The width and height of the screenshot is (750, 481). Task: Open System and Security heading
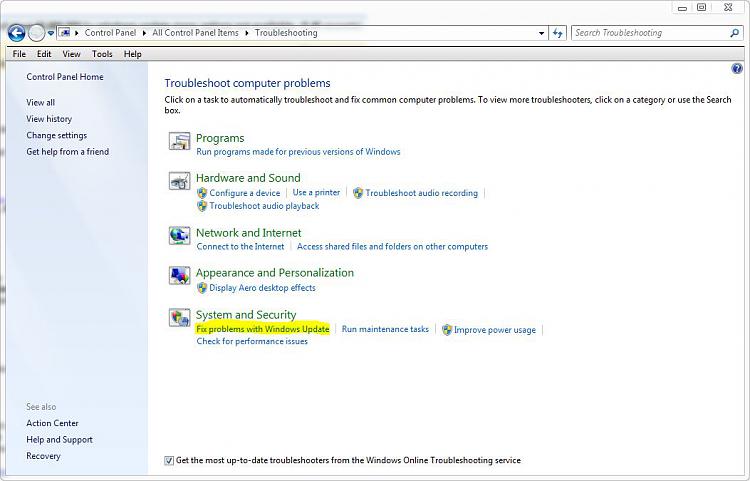coord(246,315)
